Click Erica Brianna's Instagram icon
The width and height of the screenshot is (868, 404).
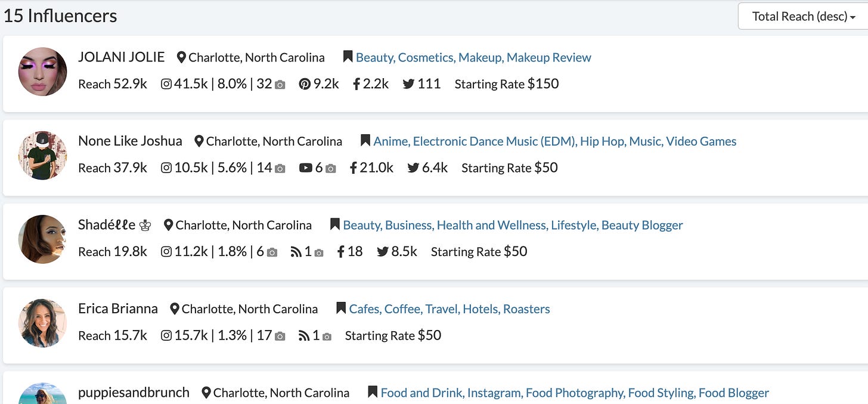coord(166,335)
